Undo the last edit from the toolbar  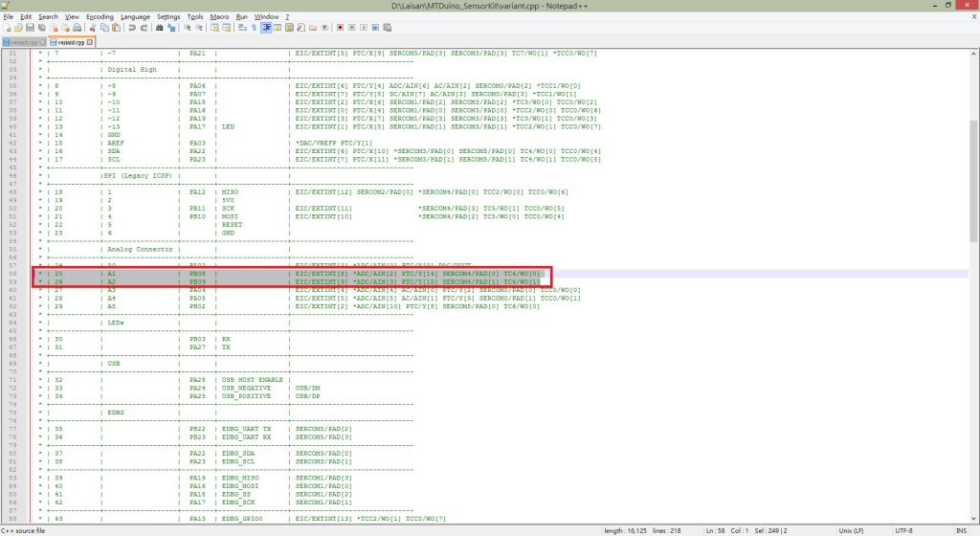132,28
